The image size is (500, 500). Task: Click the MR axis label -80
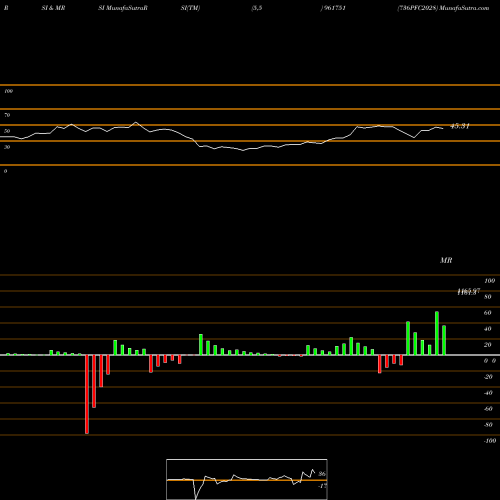coord(488,425)
